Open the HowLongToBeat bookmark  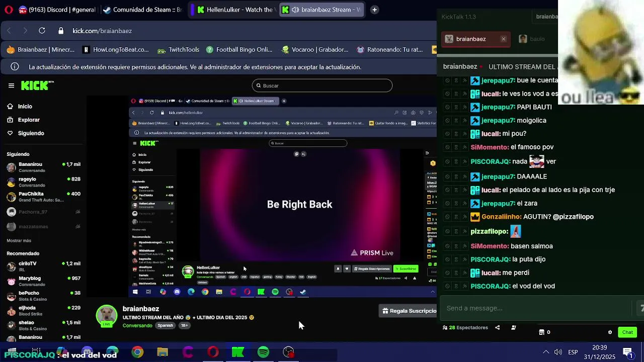[116, 50]
